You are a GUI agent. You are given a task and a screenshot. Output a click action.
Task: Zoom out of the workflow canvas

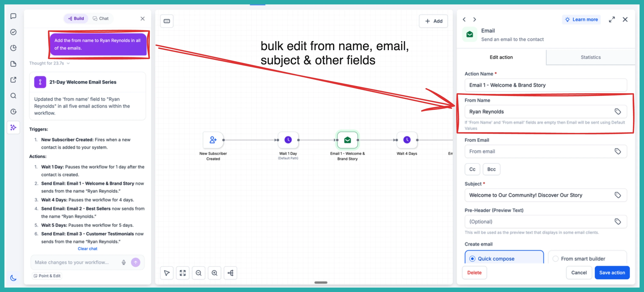(x=199, y=273)
